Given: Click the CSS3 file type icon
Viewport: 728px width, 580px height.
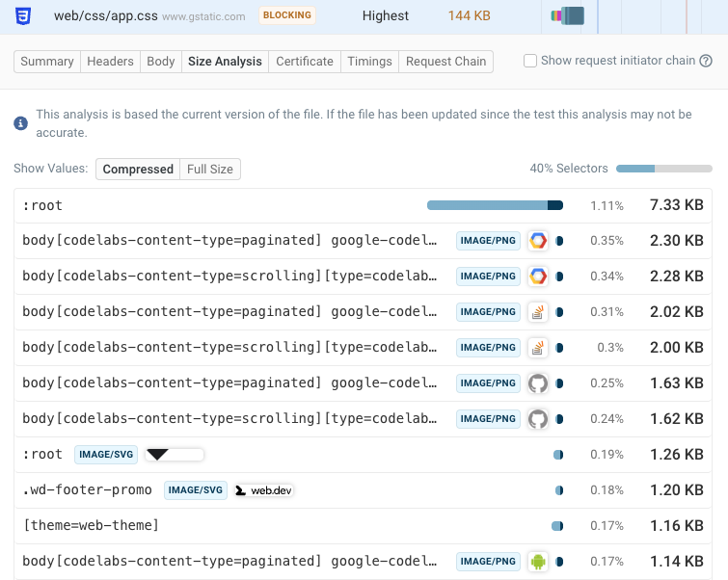Looking at the screenshot, I should (x=23, y=15).
